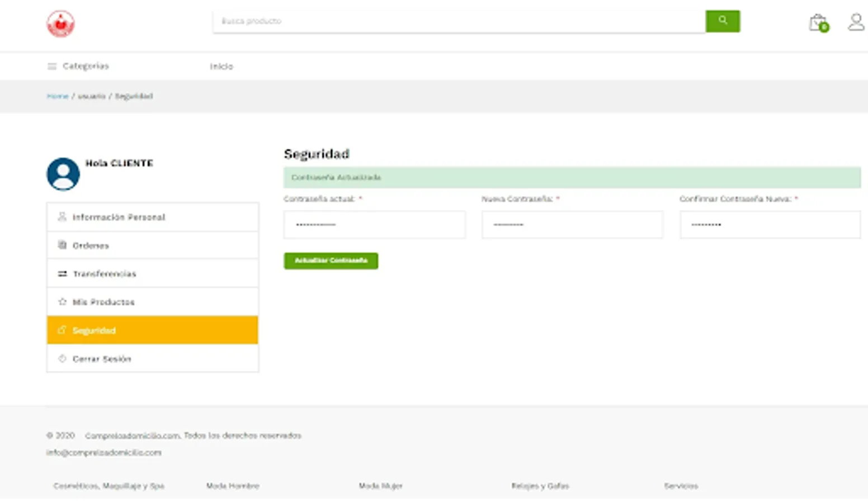Click the star icon beside Mis Productos

(62, 302)
